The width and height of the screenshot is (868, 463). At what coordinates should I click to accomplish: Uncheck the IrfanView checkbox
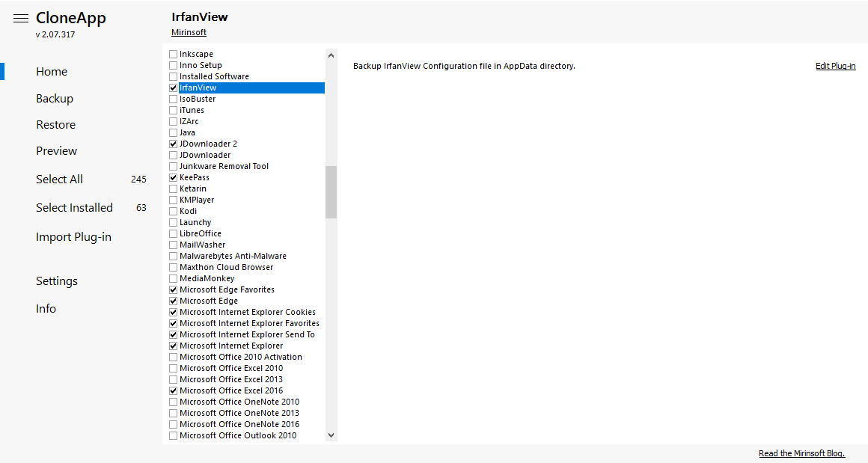click(174, 88)
